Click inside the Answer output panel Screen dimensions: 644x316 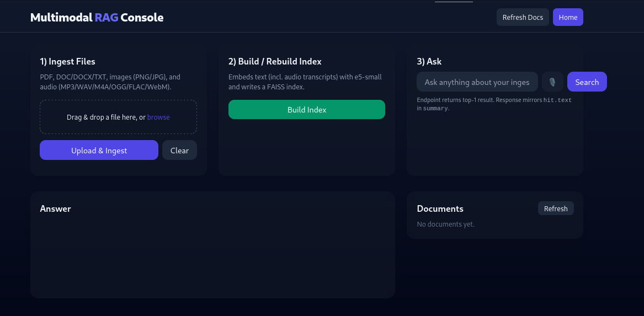(212, 254)
